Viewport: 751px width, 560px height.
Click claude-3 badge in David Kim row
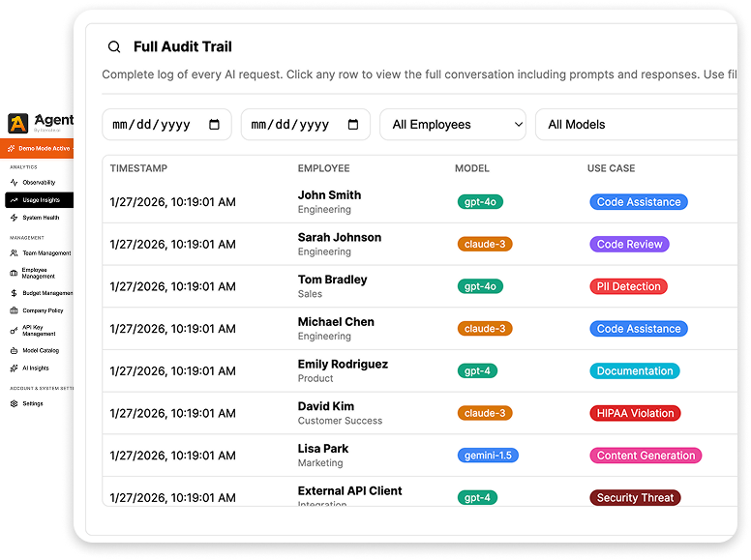coord(485,413)
